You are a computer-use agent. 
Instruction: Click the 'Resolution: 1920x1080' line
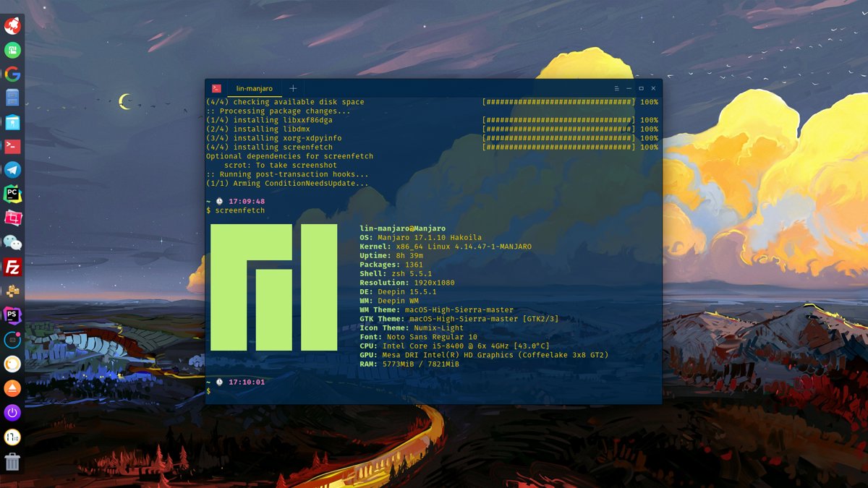[407, 283]
